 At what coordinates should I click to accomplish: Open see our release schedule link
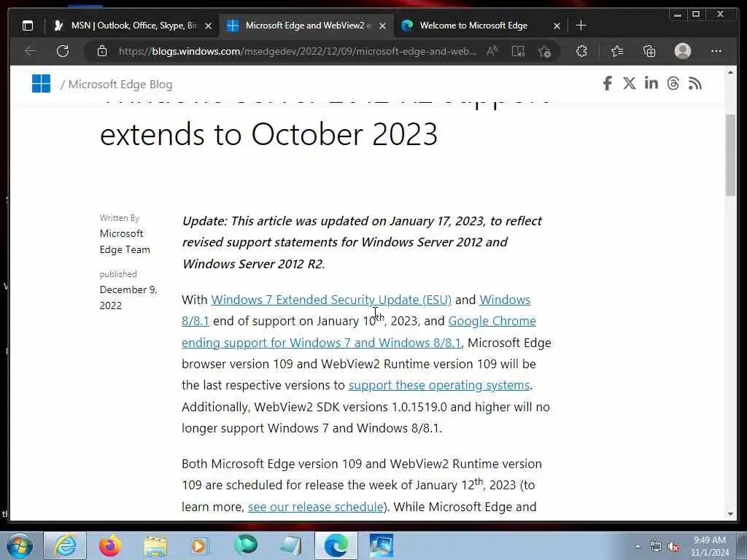(315, 507)
